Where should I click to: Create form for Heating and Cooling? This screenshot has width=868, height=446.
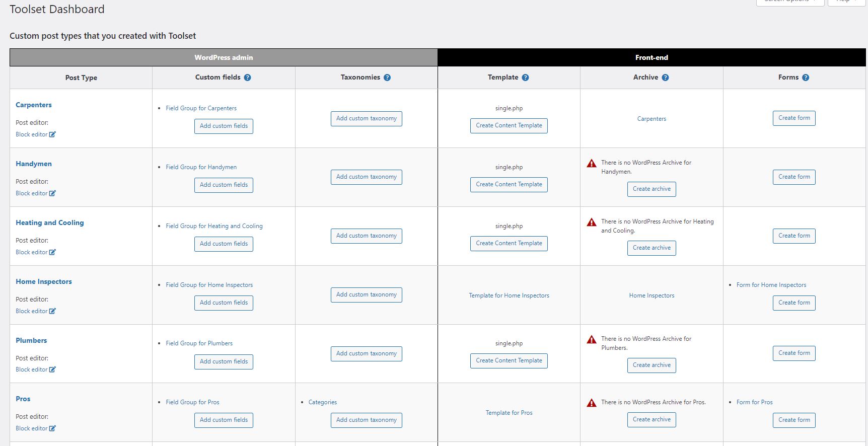pyautogui.click(x=794, y=236)
